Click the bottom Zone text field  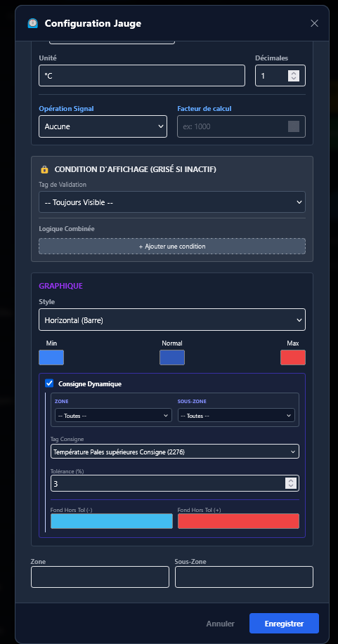[100, 577]
